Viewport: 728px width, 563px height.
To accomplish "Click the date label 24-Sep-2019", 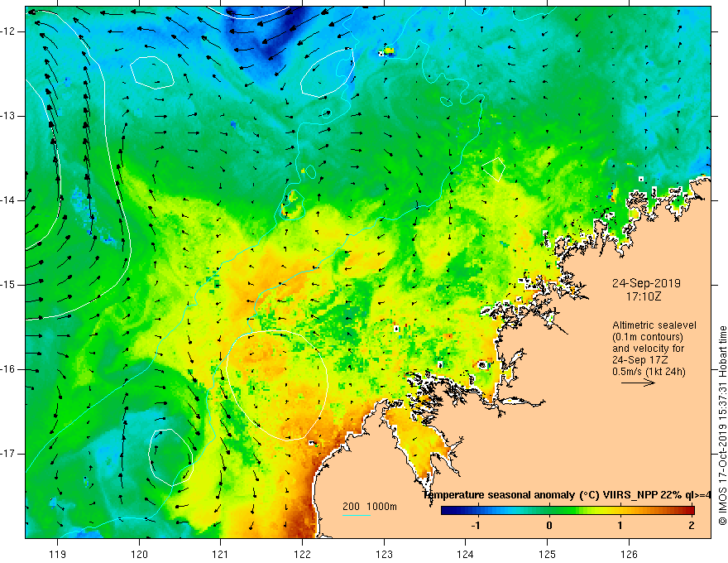I will [646, 283].
